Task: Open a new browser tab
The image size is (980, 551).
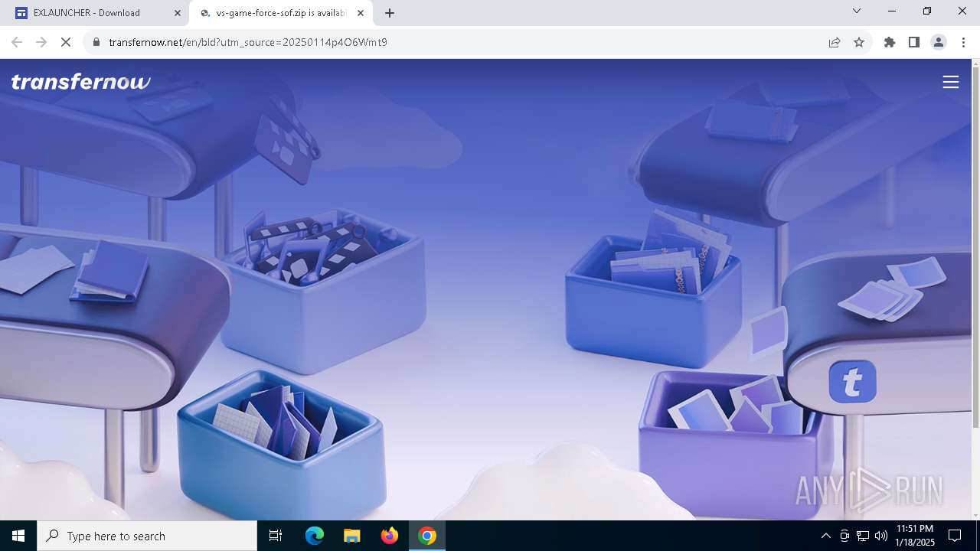Action: coord(390,13)
